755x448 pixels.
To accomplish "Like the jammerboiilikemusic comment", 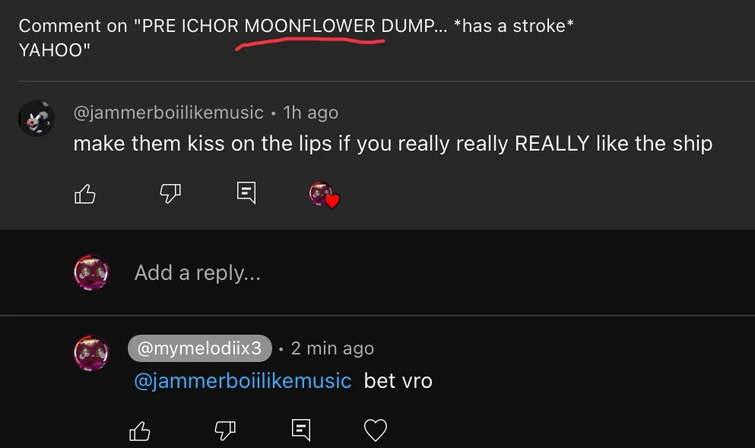I will point(85,194).
